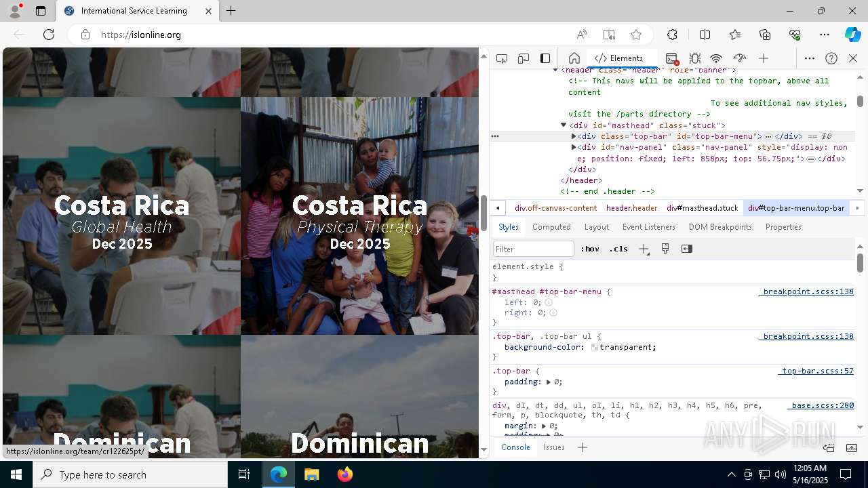Image resolution: width=868 pixels, height=488 pixels.
Task: Open browser extensions puzzle icon
Action: [672, 35]
